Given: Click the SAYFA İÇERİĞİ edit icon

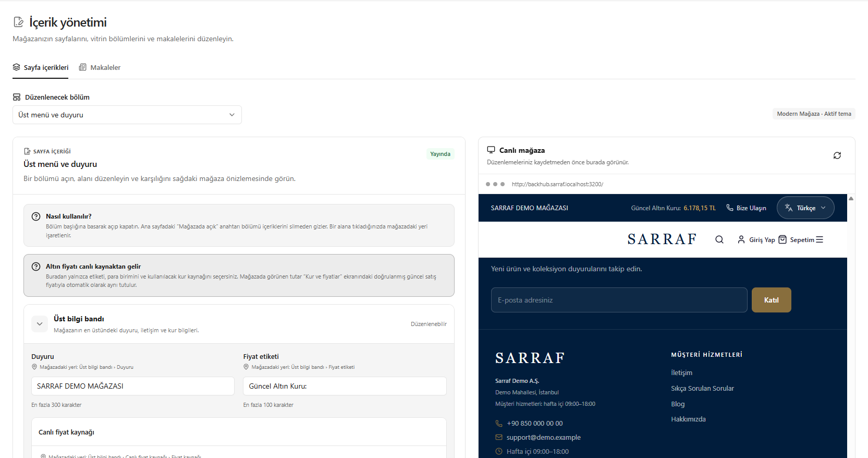Looking at the screenshot, I should (x=27, y=151).
